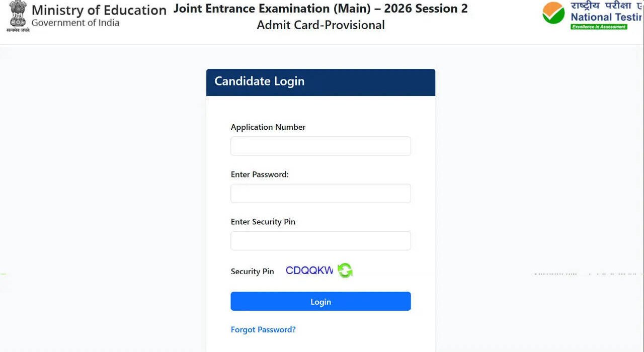Click the Ministry of Education title
The image size is (644, 352).
click(99, 10)
